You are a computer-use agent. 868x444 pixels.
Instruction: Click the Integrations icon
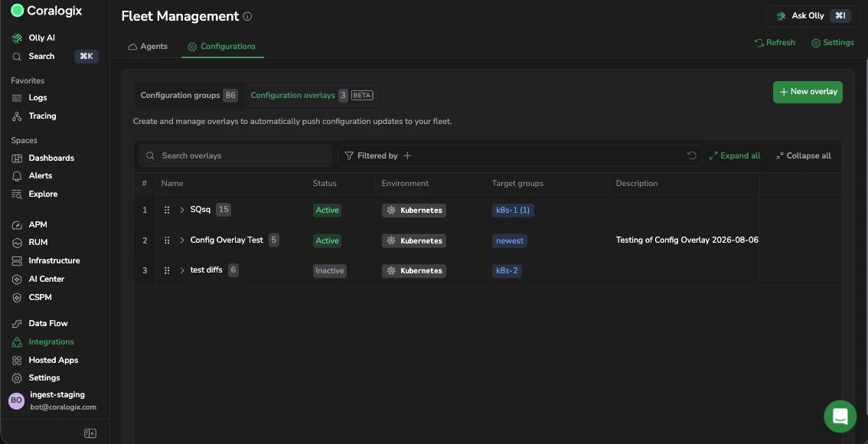pyautogui.click(x=17, y=342)
